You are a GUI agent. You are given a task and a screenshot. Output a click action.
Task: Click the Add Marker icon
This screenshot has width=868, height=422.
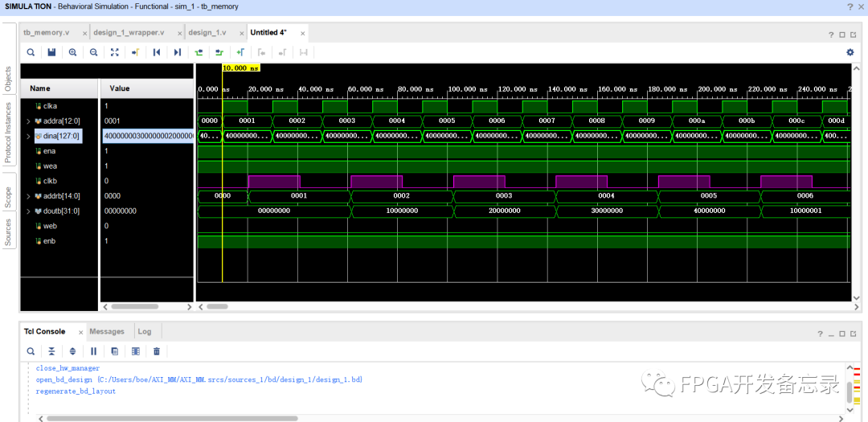pyautogui.click(x=240, y=52)
